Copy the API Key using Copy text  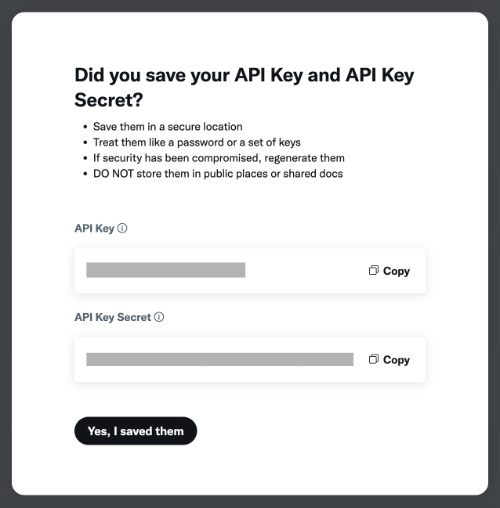click(396, 271)
